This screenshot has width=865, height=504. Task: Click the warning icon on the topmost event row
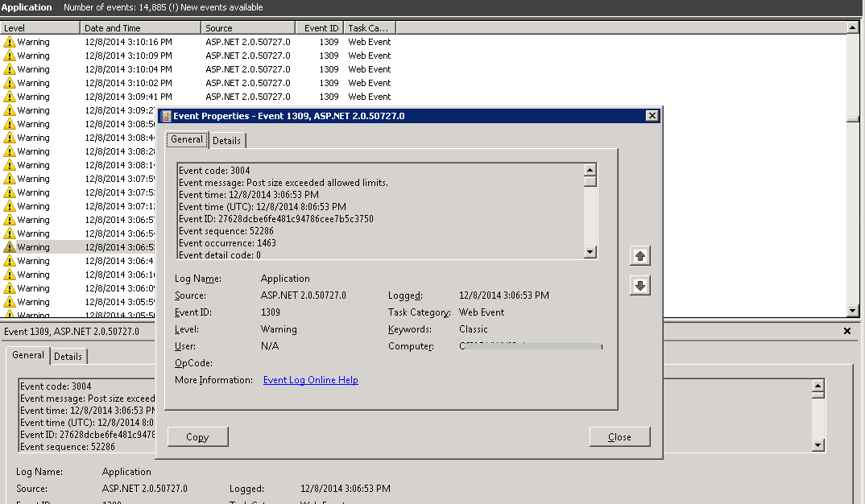point(10,41)
